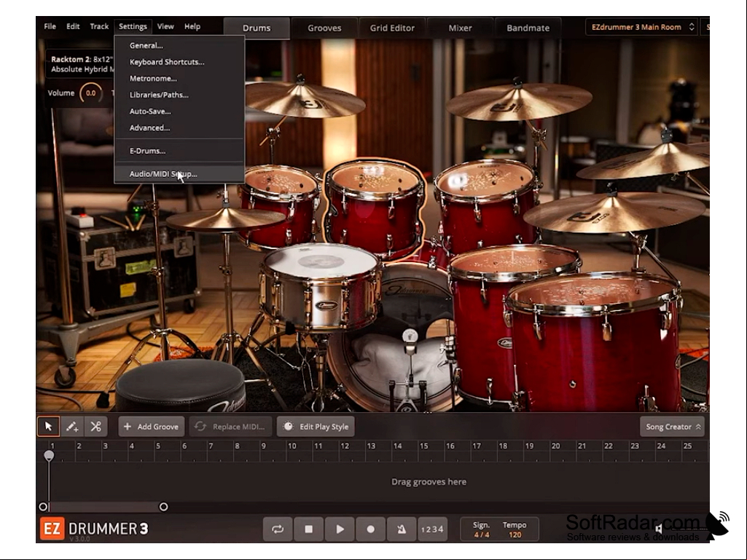The height and width of the screenshot is (560, 747).
Task: Start recording with the record button
Action: tap(371, 529)
